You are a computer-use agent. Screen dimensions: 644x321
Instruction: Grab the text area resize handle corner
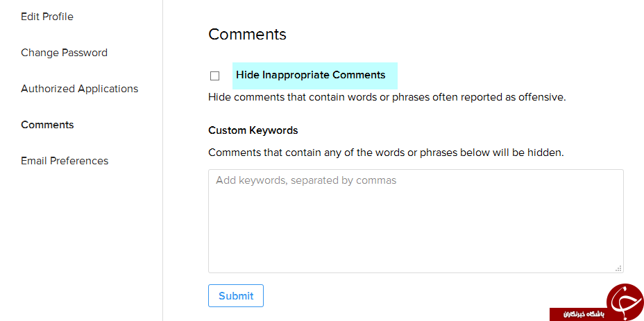pos(618,268)
